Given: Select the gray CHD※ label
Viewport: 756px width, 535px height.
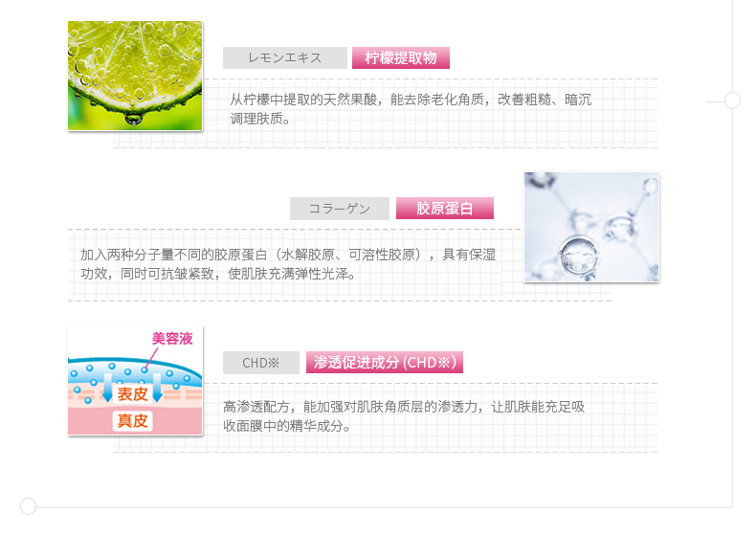Looking at the screenshot, I should click(x=261, y=363).
